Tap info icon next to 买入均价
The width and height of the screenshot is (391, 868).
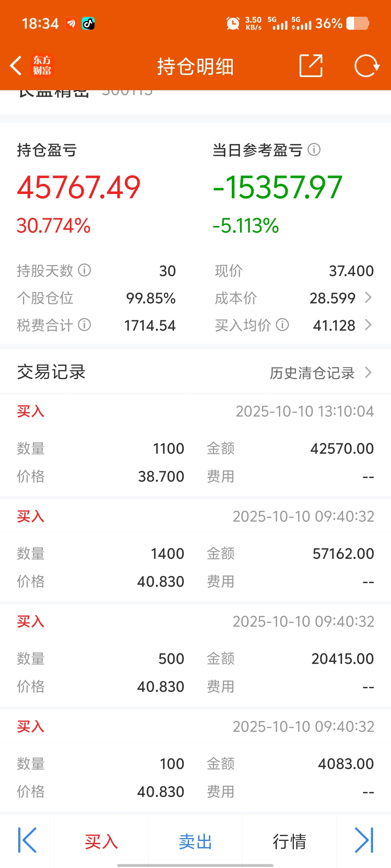[282, 325]
